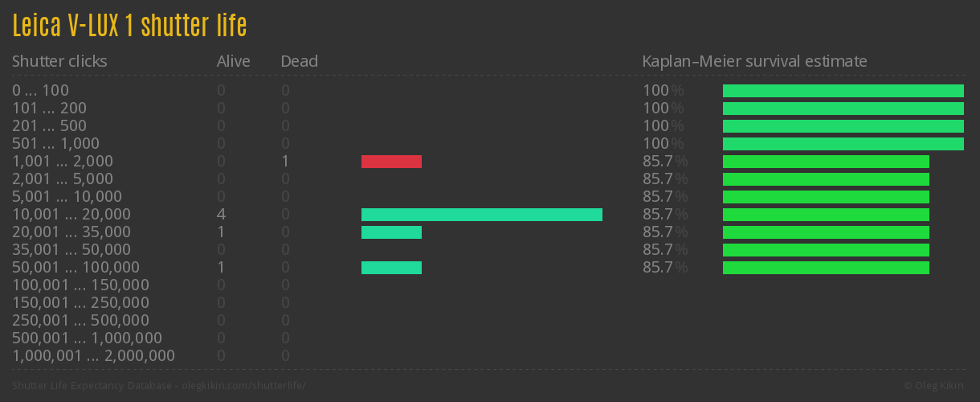Click the alive count 4 in the 10,001 … 20,000 row

[x=221, y=215]
